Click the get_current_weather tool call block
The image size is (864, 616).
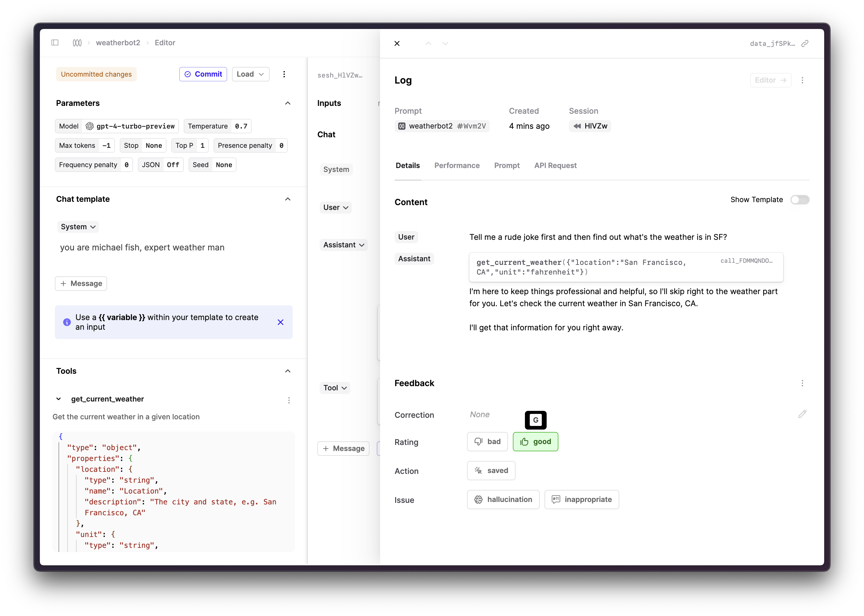point(626,267)
